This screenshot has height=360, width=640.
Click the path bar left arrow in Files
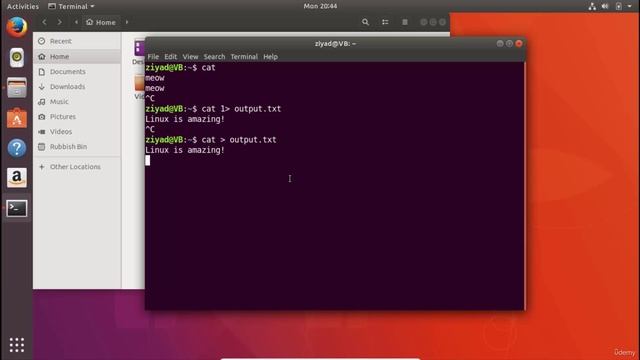coord(76,22)
